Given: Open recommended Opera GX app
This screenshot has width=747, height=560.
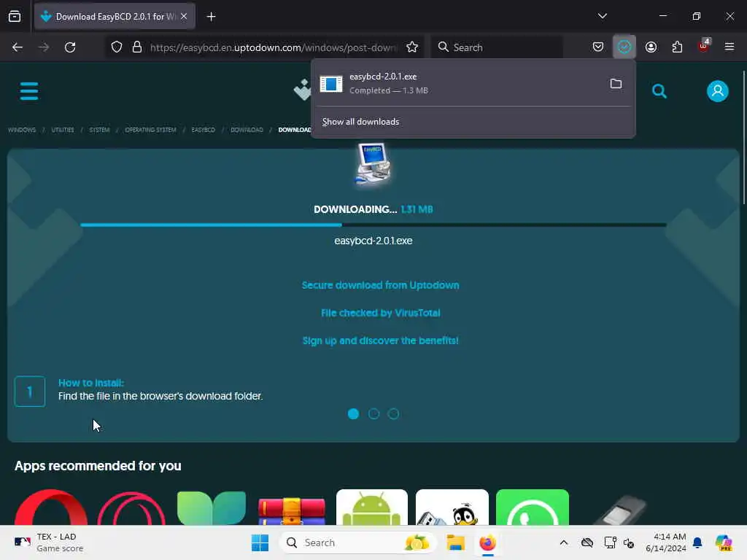Looking at the screenshot, I should click(131, 507).
